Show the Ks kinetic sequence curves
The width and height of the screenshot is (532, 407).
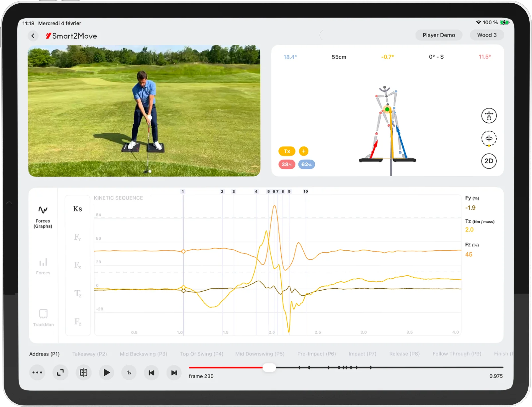[77, 208]
